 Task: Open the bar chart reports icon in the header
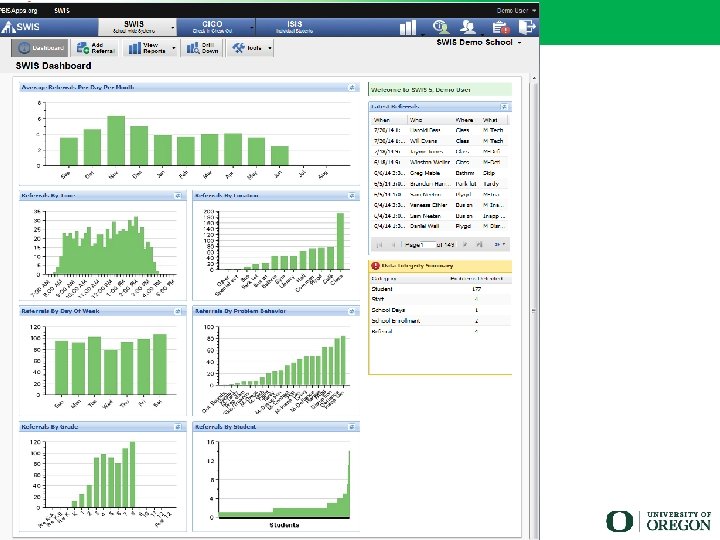408,27
